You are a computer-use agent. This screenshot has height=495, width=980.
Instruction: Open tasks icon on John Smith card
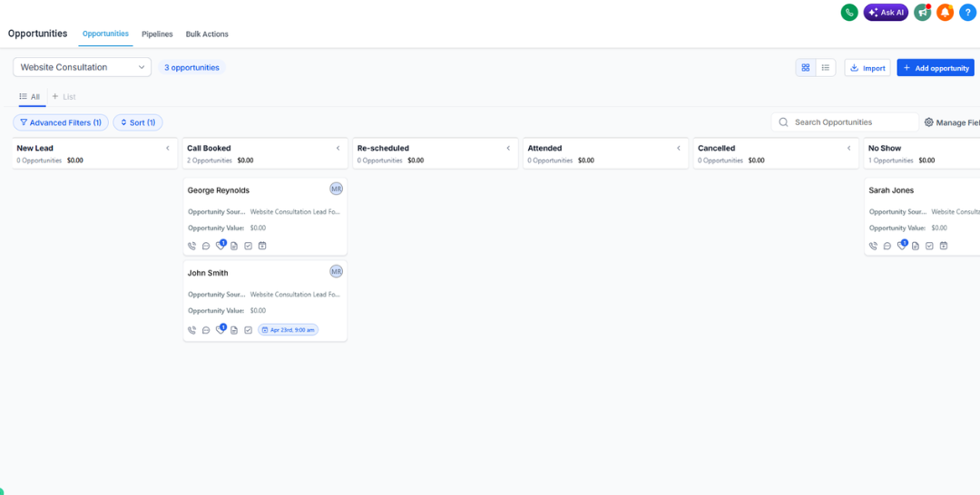click(248, 330)
